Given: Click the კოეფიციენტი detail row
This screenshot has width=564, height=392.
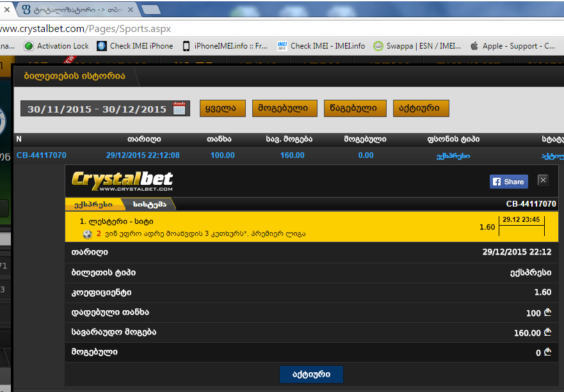Looking at the screenshot, I should [x=312, y=292].
